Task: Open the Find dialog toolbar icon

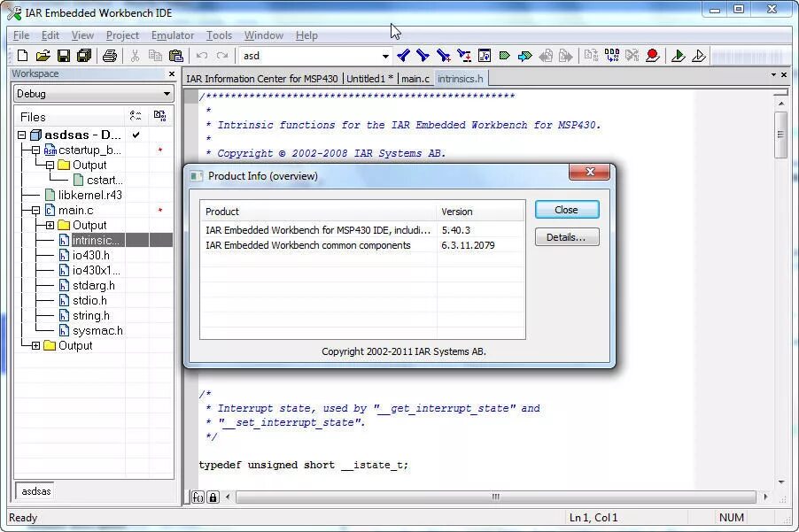Action: click(443, 56)
